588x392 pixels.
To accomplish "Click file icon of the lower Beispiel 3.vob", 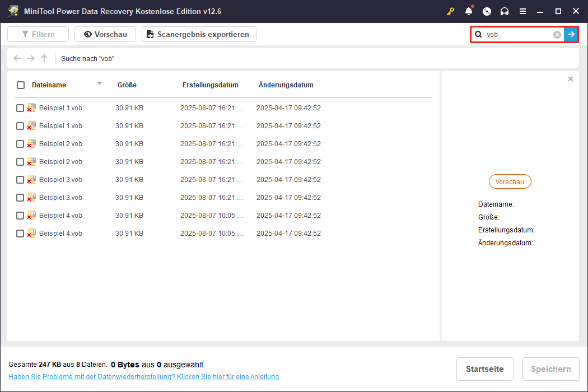I will pos(31,198).
